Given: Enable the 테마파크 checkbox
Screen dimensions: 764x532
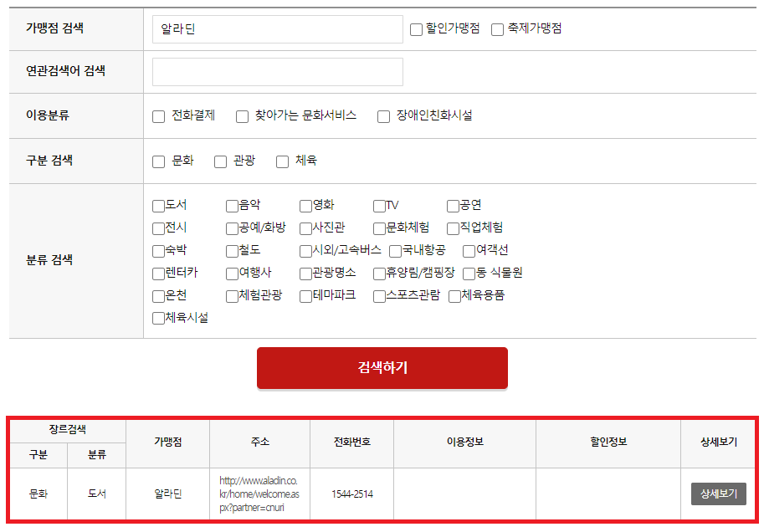Looking at the screenshot, I should pos(305,294).
